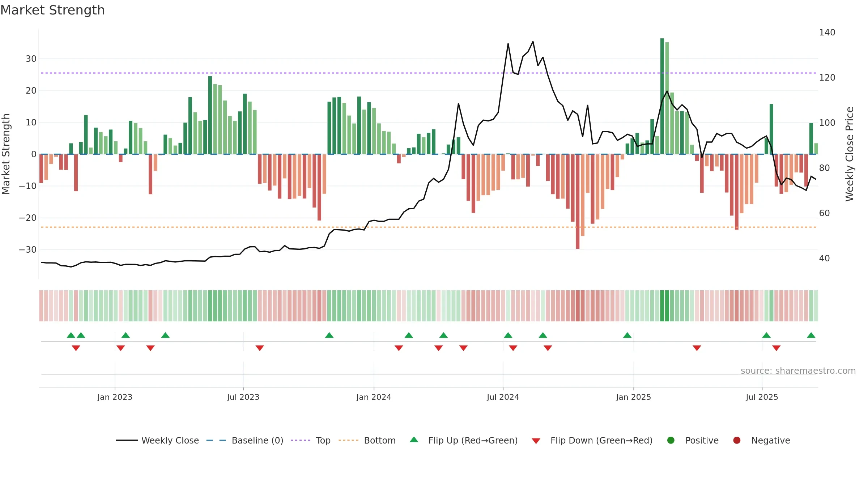Click the weekly close line's highest peak
This screenshot has width=868, height=488.
[533, 42]
